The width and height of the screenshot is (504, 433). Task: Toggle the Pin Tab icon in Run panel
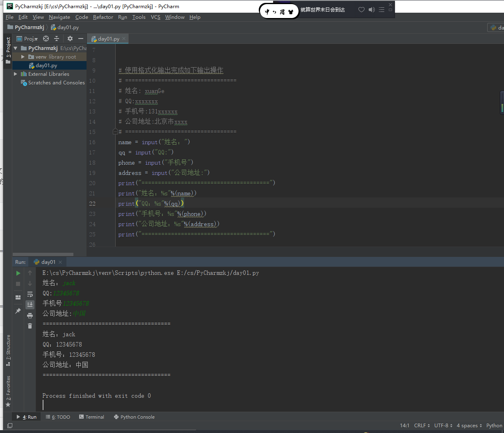point(18,311)
